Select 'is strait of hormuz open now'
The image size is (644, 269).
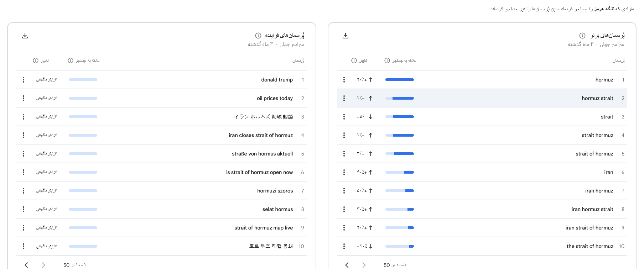(x=259, y=172)
